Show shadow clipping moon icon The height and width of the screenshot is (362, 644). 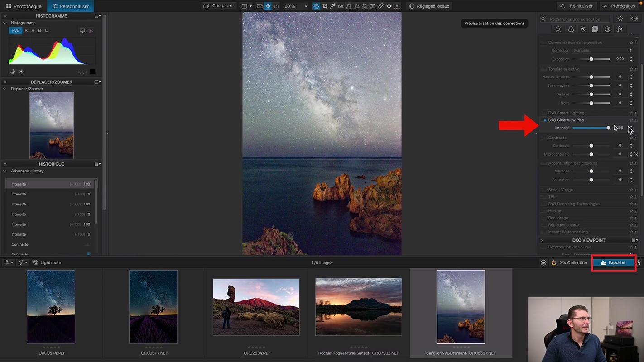[13, 71]
